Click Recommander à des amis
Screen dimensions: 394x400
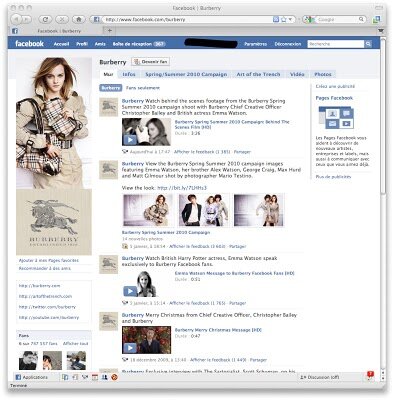point(45,268)
